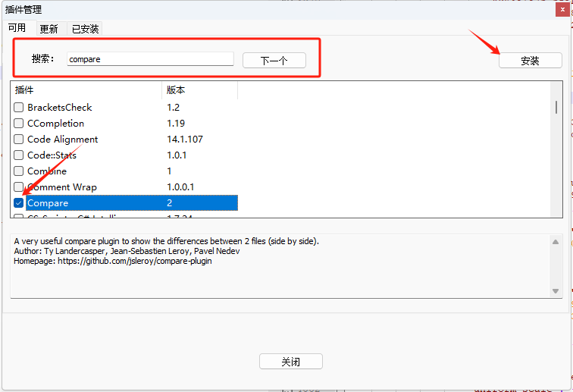Focus the 搜索 field containing compare

150,59
